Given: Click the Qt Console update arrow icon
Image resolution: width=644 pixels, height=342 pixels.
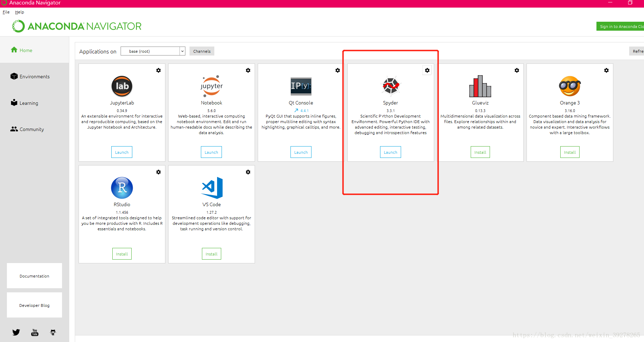Looking at the screenshot, I should (x=296, y=111).
